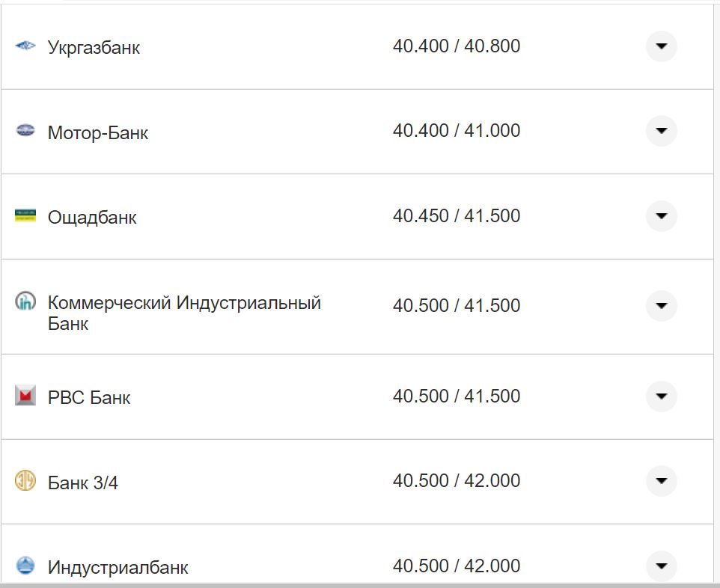Expand the Коммерческий Индустриальный Банк row
720x588 pixels.
661,306
